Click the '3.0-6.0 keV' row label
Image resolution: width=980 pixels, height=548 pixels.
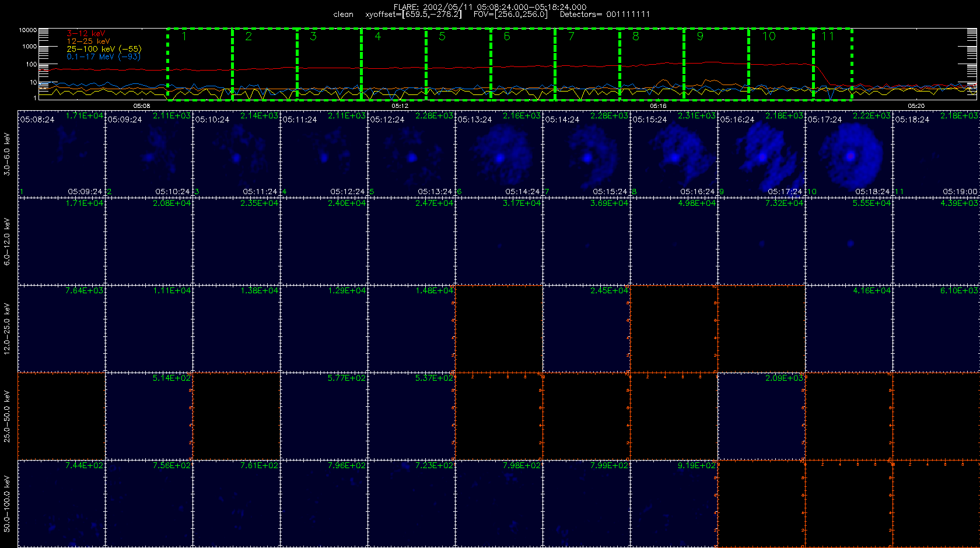pyautogui.click(x=8, y=154)
